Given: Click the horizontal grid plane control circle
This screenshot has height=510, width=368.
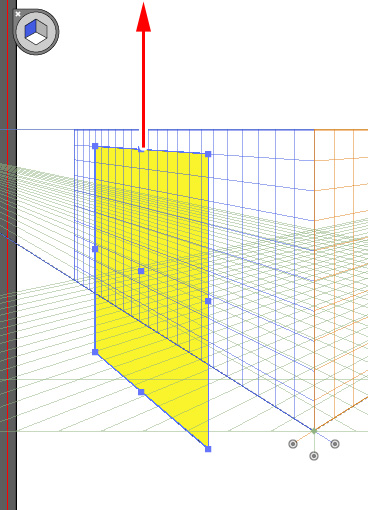Looking at the screenshot, I should click(314, 456).
